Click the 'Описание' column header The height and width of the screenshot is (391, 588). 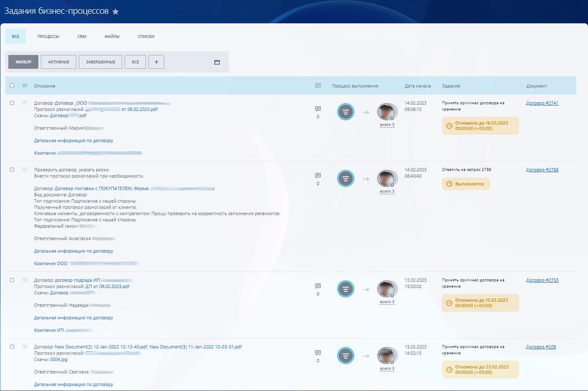pyautogui.click(x=45, y=86)
